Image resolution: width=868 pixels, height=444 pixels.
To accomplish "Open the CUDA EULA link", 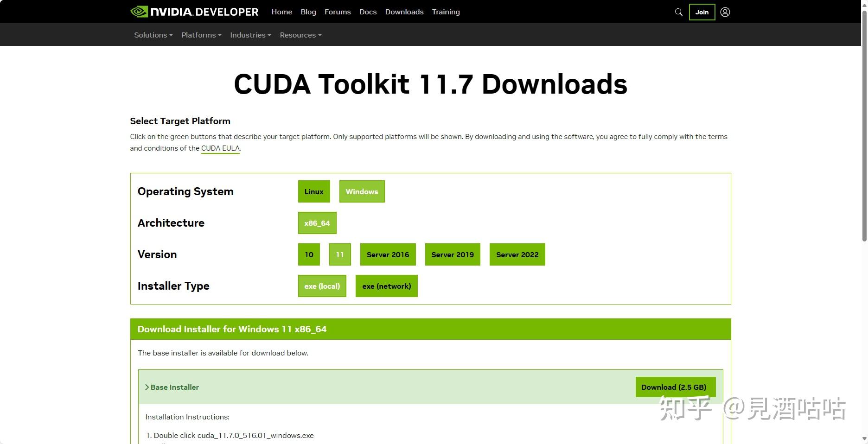I will pyautogui.click(x=220, y=148).
